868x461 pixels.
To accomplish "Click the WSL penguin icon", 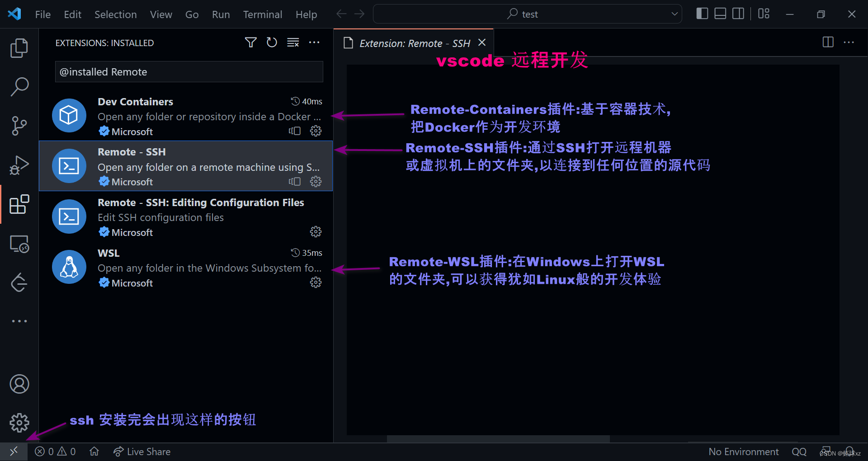I will (x=69, y=267).
